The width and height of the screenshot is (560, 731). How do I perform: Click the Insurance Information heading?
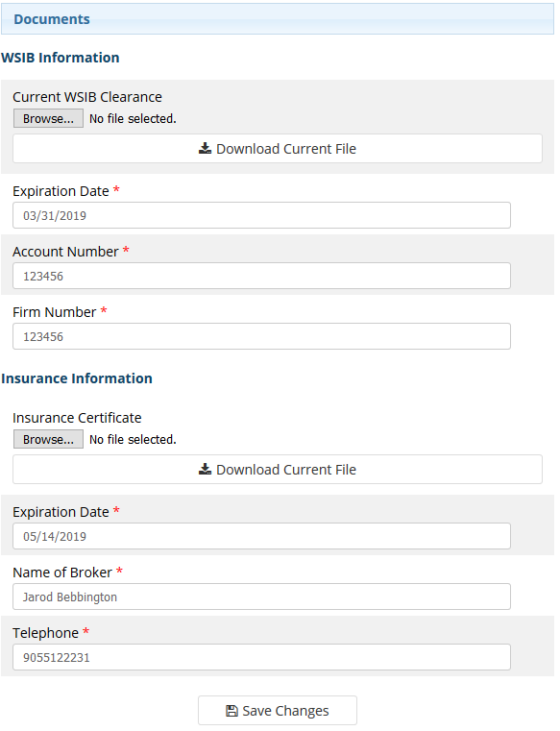click(77, 378)
